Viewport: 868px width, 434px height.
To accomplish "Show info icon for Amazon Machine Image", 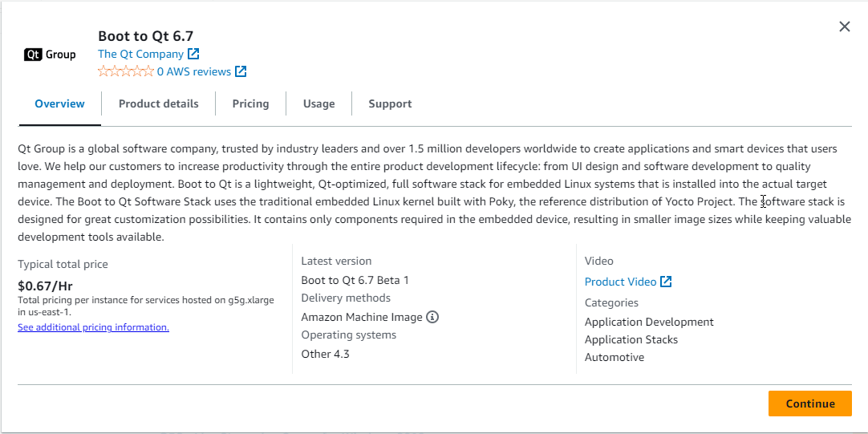I will pos(432,317).
